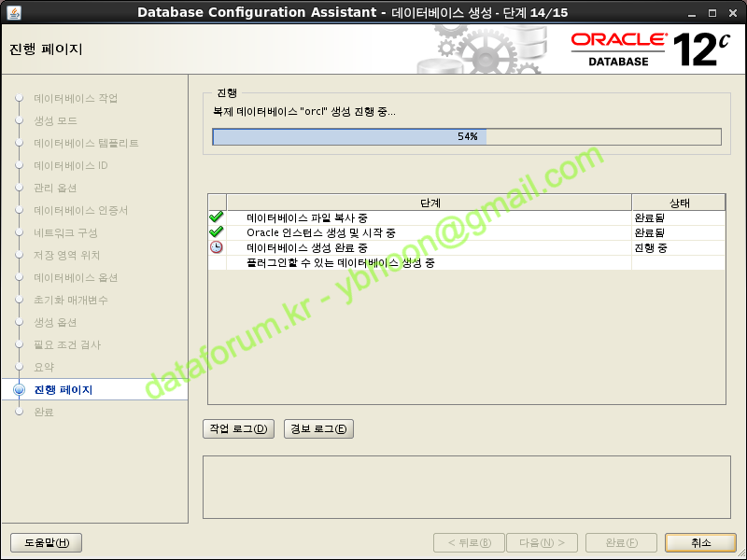The width and height of the screenshot is (747, 560).
Task: Select the 단계 column header
Action: click(x=430, y=203)
